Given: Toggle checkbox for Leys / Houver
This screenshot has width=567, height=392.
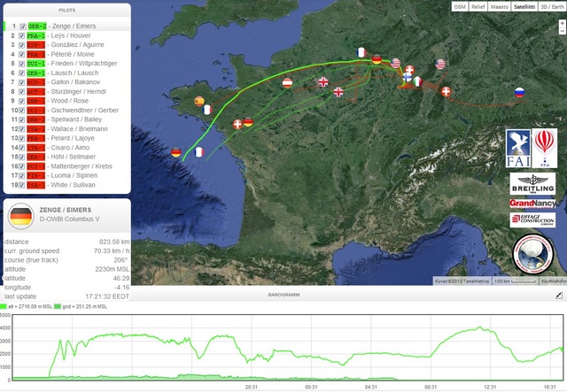Looking at the screenshot, I should (x=22, y=36).
